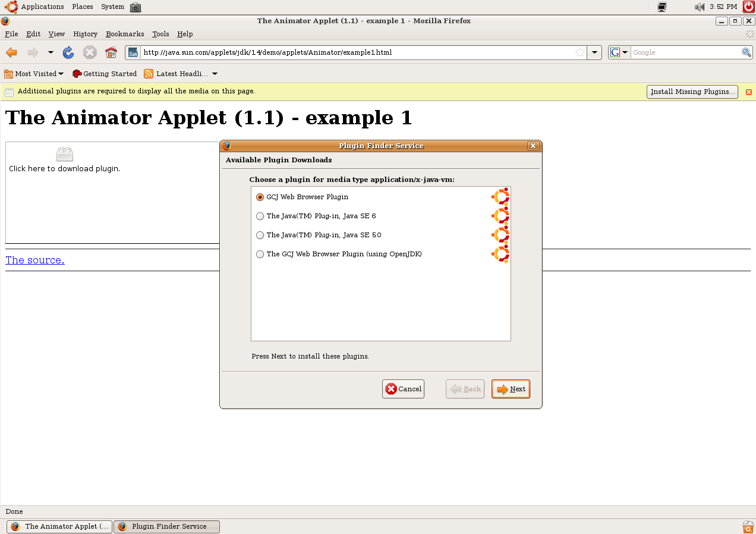Expand the address bar URL history dropdown

coord(594,52)
